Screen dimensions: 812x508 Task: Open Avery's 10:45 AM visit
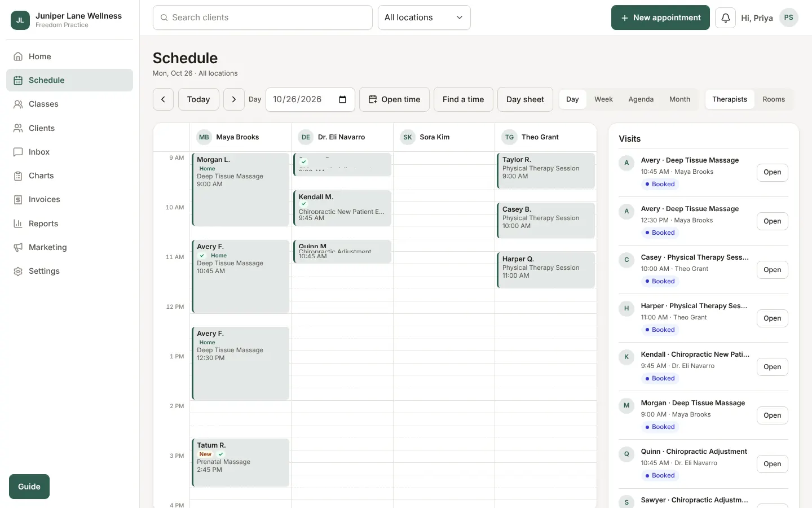pyautogui.click(x=772, y=172)
